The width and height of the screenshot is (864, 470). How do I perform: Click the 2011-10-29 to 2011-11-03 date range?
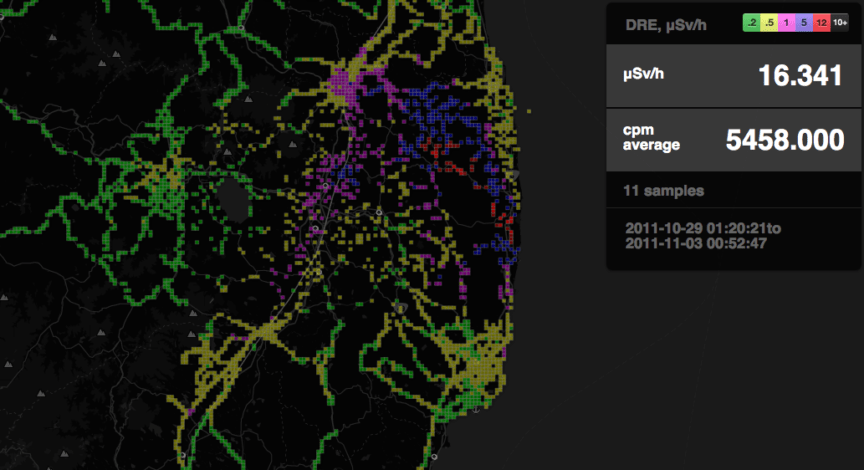pyautogui.click(x=702, y=235)
